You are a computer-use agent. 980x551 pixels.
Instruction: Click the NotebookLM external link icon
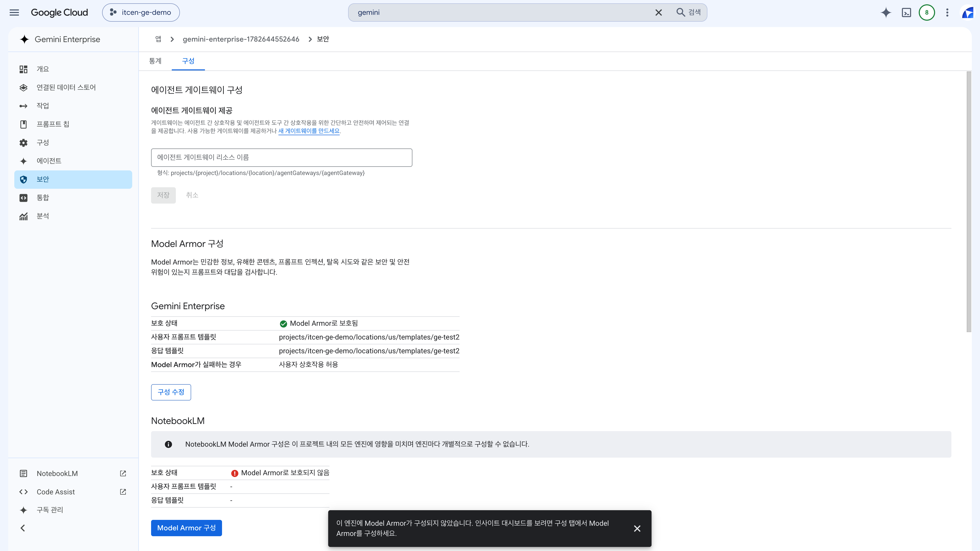(123, 473)
